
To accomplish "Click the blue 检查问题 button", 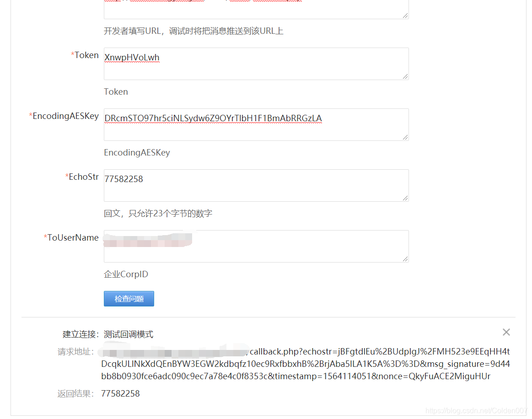I will click(x=129, y=299).
